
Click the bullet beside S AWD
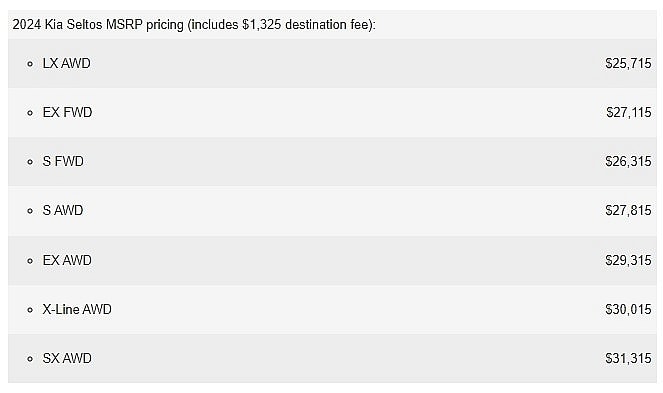tap(30, 211)
